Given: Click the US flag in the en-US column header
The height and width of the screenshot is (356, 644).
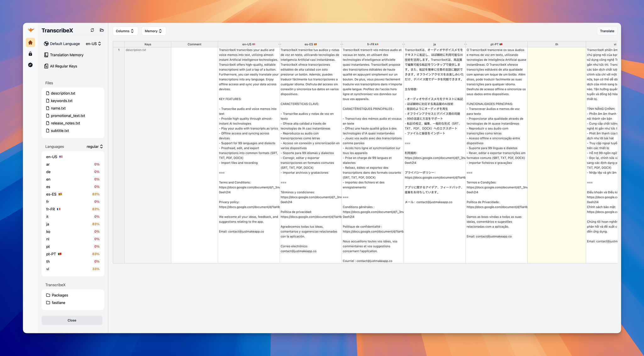Looking at the screenshot, I should 254,44.
